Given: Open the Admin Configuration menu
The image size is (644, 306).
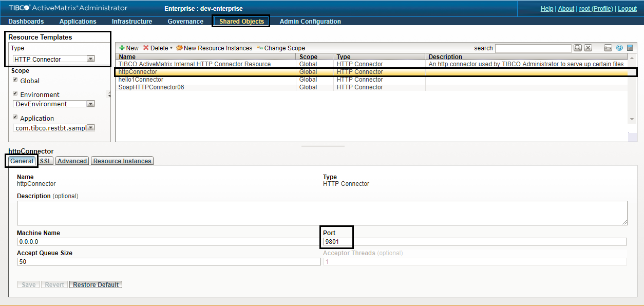Looking at the screenshot, I should [x=310, y=22].
